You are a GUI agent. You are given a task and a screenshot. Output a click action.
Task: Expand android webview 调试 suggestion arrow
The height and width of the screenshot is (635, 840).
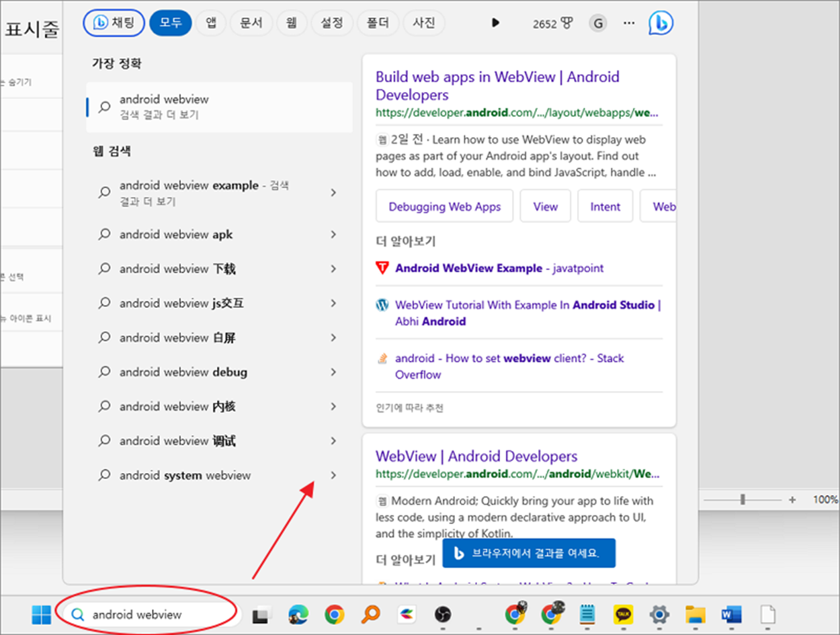(333, 441)
